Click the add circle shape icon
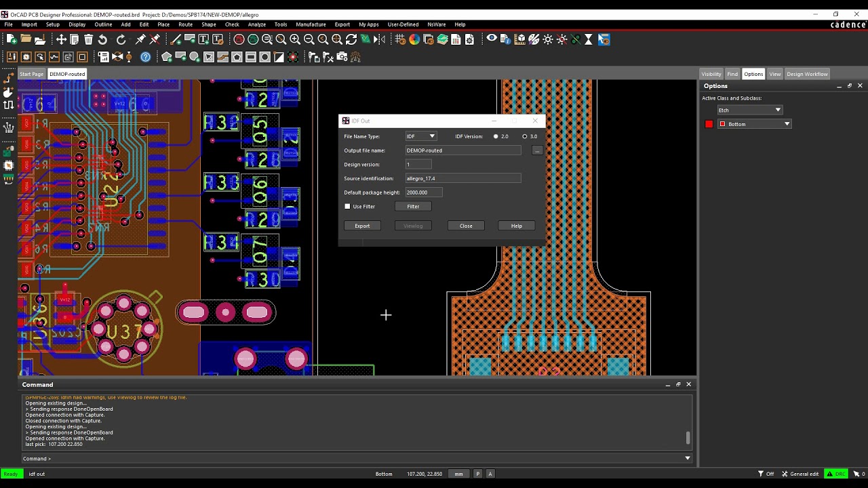868x488 pixels. pyautogui.click(x=195, y=57)
